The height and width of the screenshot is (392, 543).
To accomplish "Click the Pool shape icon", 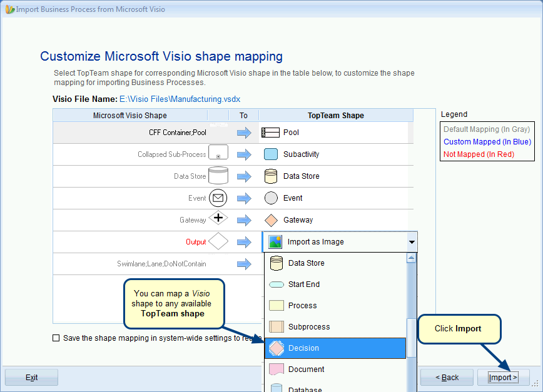I will click(270, 133).
